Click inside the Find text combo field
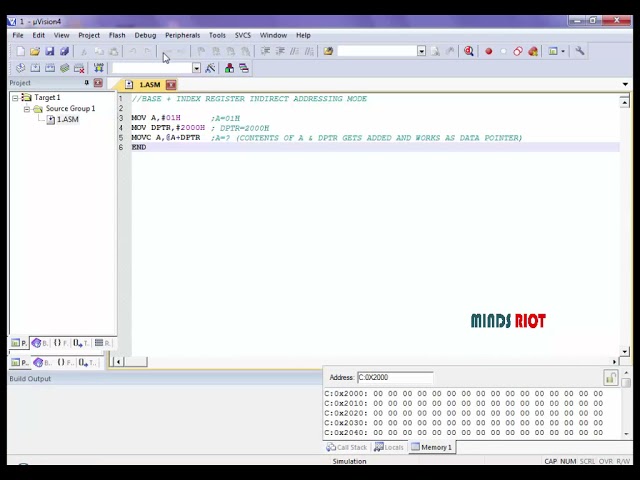This screenshot has width=640, height=480. (x=378, y=51)
